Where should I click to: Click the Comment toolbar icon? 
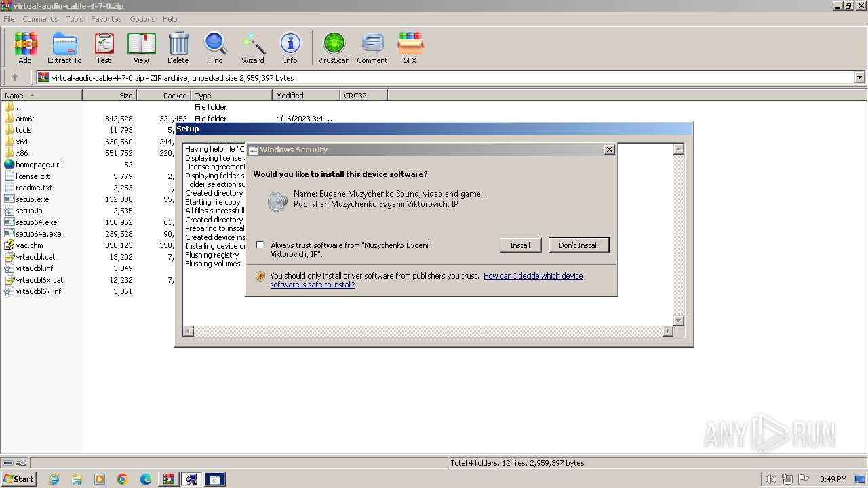[x=372, y=47]
